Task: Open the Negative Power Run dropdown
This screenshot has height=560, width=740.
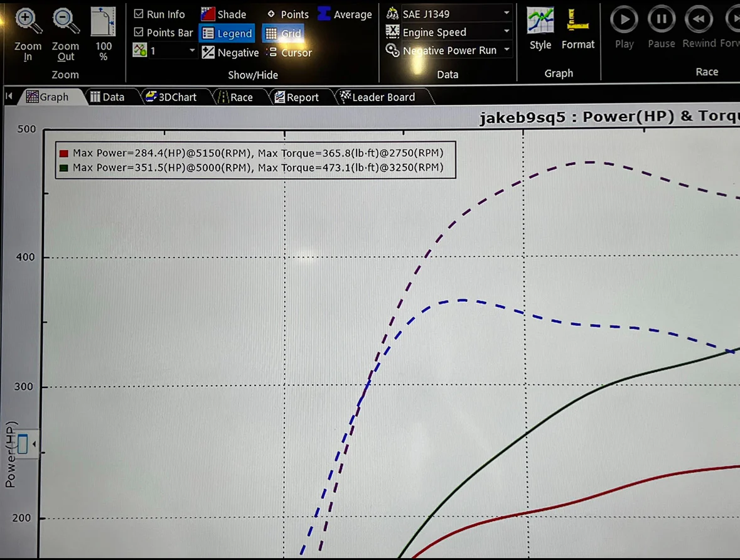Action: pyautogui.click(x=507, y=50)
